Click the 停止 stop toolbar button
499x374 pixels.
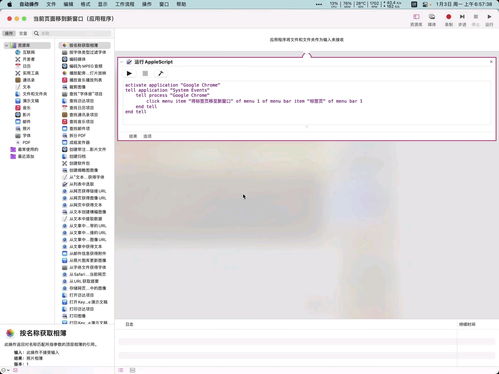(x=476, y=19)
